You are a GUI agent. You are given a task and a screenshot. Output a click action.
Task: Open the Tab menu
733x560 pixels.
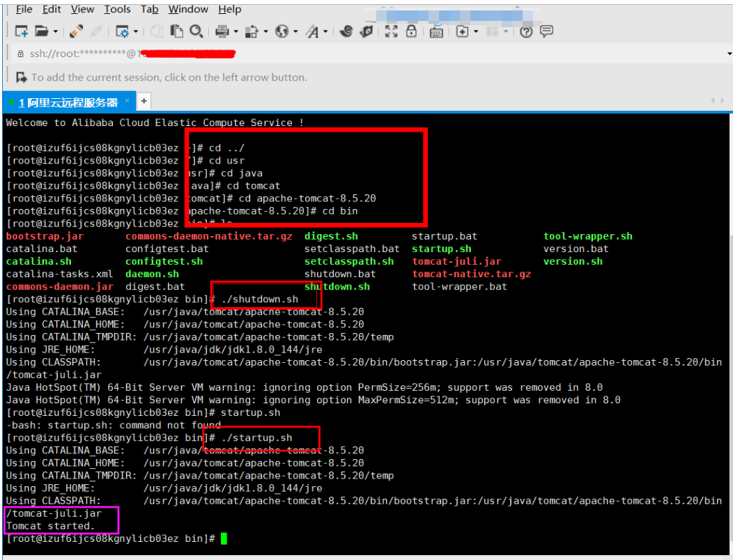tap(150, 9)
